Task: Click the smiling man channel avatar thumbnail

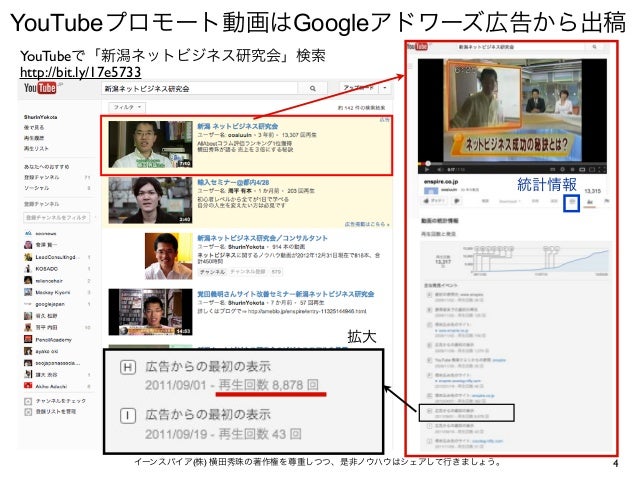Action: coord(168,256)
